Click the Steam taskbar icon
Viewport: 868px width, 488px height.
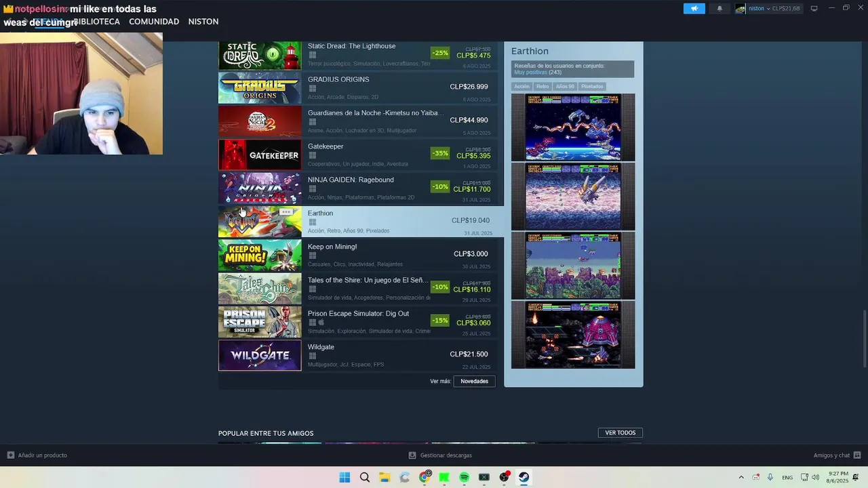pos(524,477)
